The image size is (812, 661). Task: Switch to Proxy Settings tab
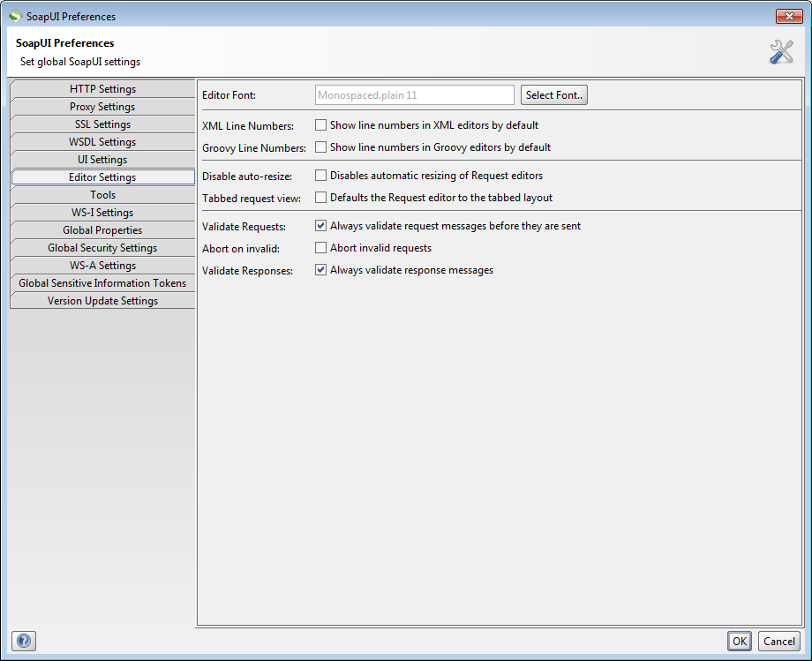pyautogui.click(x=102, y=107)
